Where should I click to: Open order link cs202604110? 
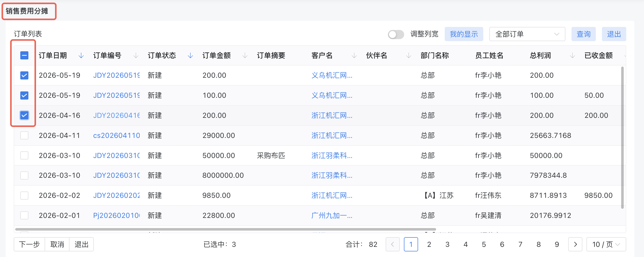[116, 135]
